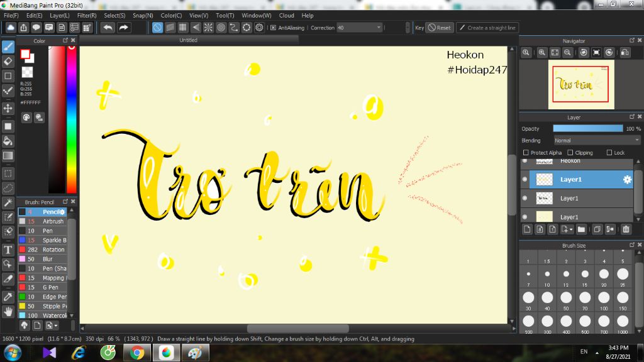
Task: Click the flip canvas icon in Navigator
Action: tap(625, 53)
